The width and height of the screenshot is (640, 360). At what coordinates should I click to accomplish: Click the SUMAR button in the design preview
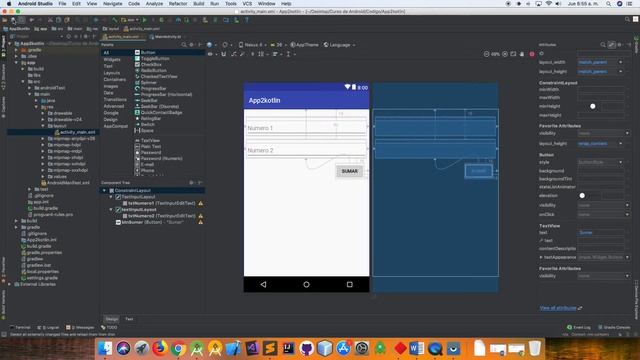(x=349, y=171)
